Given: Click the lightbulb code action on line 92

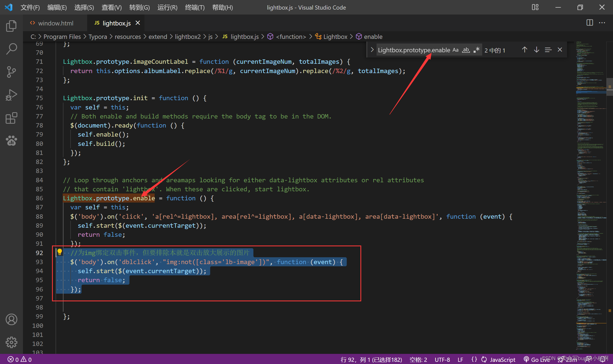Looking at the screenshot, I should tap(59, 252).
